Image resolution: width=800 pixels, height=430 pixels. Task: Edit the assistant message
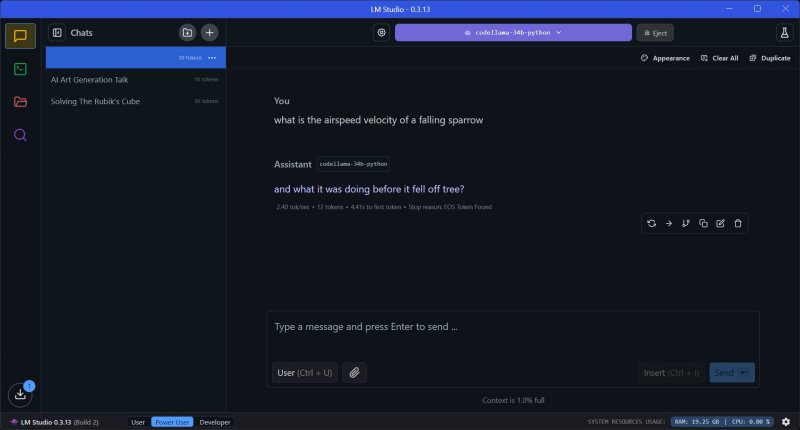720,223
